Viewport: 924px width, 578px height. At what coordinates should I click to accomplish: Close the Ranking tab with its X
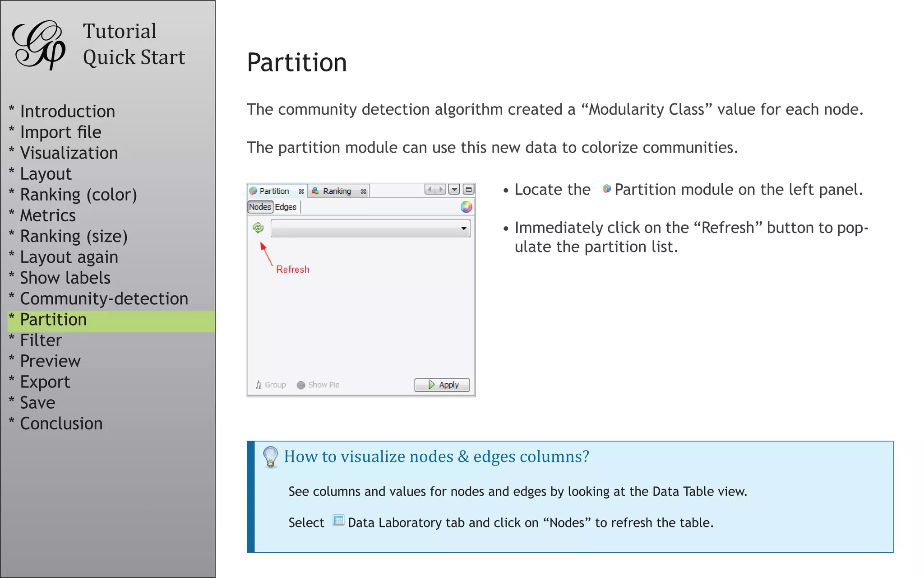point(363,191)
